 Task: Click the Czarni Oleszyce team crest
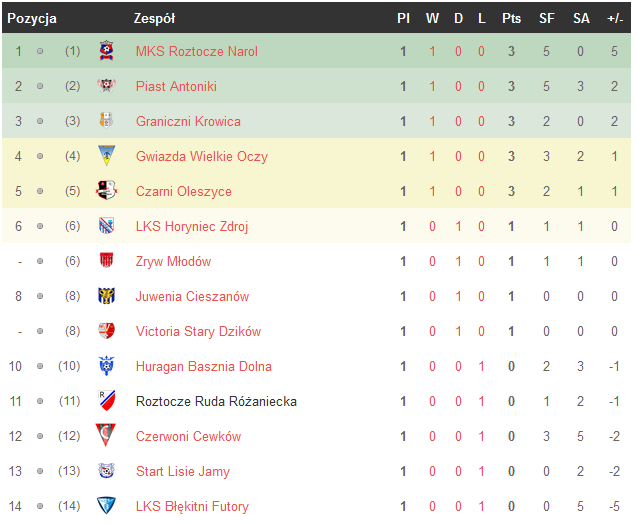(106, 192)
